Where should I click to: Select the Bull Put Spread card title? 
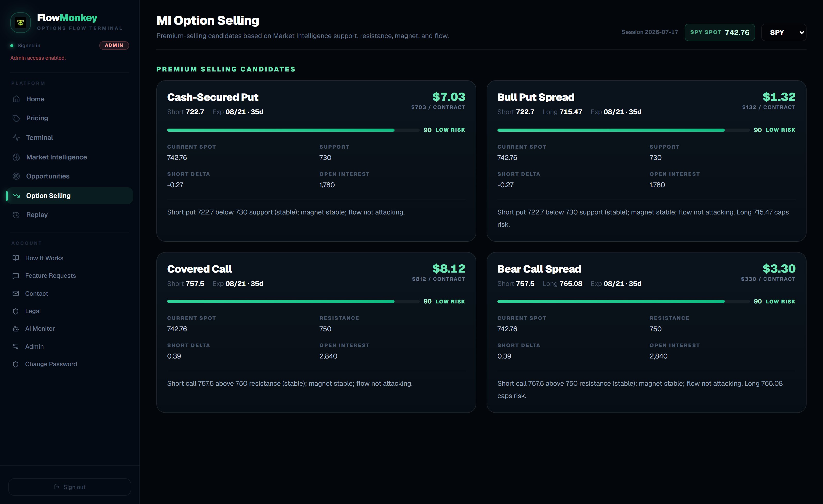(x=536, y=97)
